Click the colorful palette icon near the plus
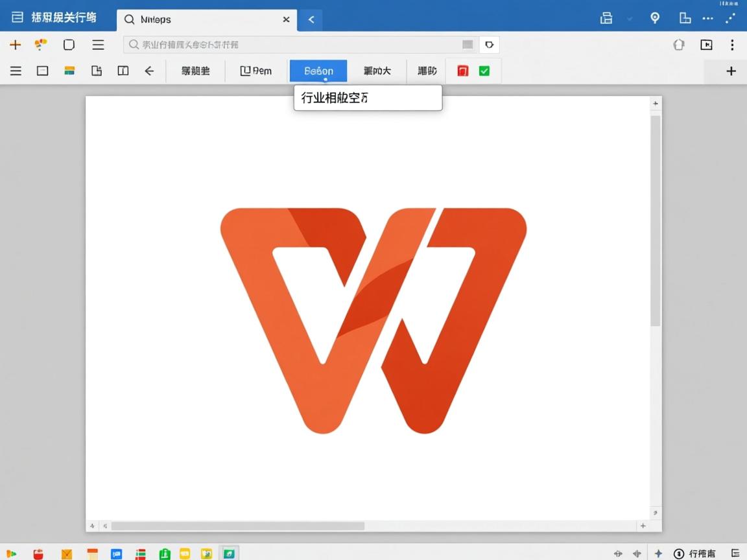 point(40,45)
